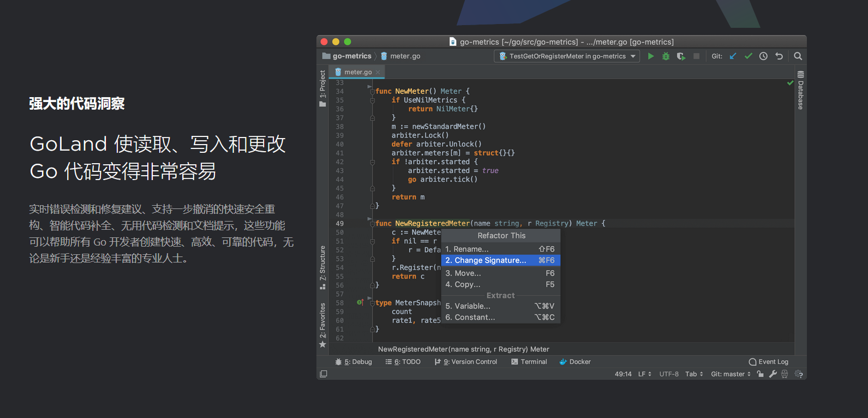
Task: Open the Docker tool window
Action: pyautogui.click(x=575, y=362)
